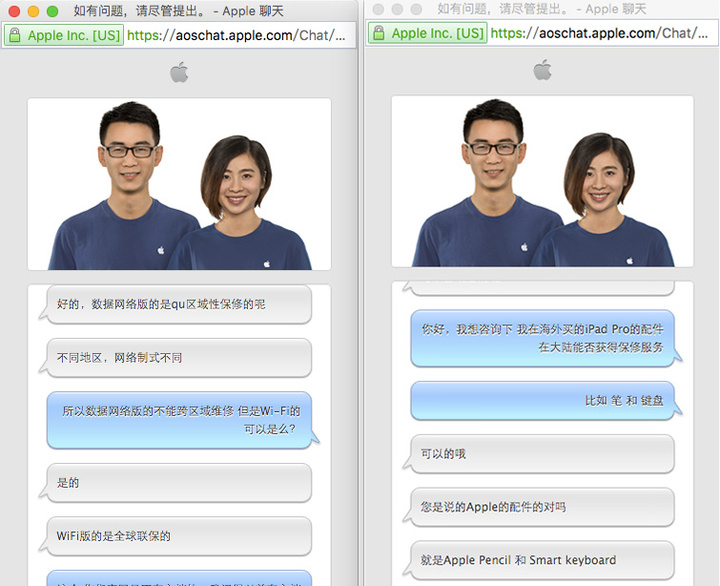
Task: Close the left chat window with the red button
Action: (14, 11)
